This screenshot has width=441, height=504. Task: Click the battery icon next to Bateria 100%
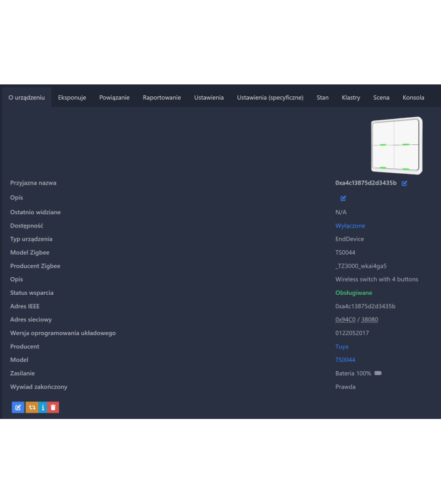[x=378, y=373]
